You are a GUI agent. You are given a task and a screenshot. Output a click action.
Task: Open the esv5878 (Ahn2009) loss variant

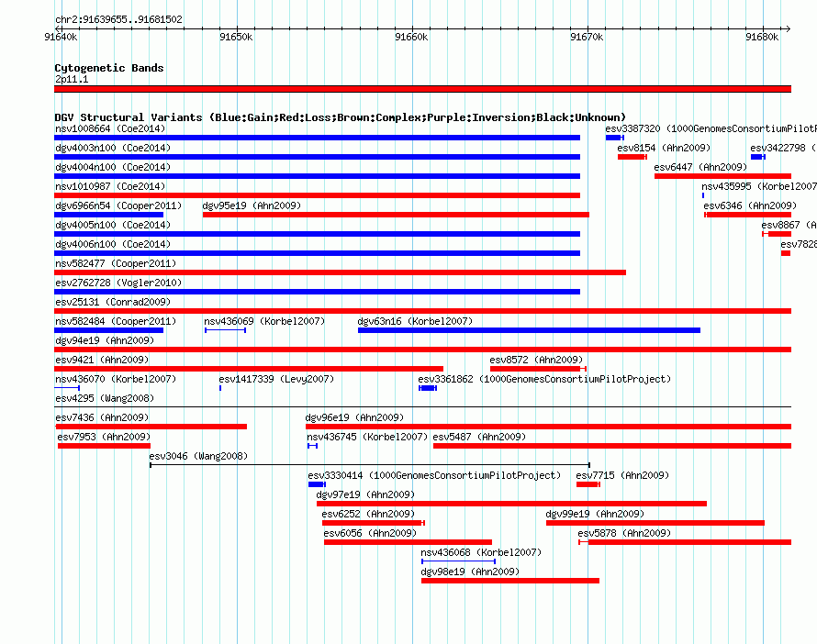click(x=685, y=542)
